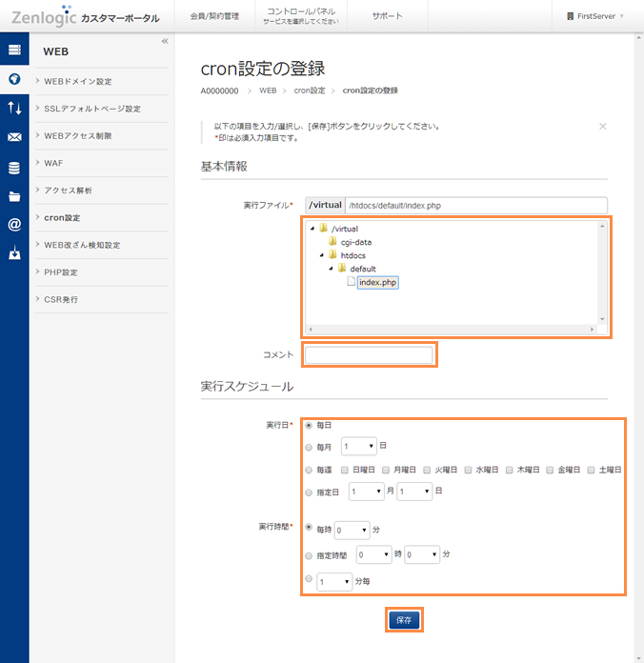Click the 実行ファイル path input field
The width and height of the screenshot is (644, 663).
click(x=476, y=206)
